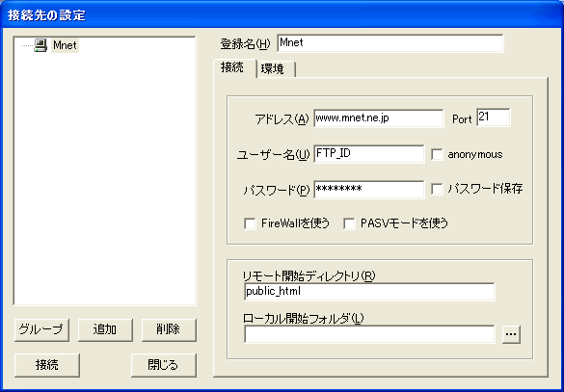
Task: Click the パスワード input field
Action: click(x=369, y=190)
